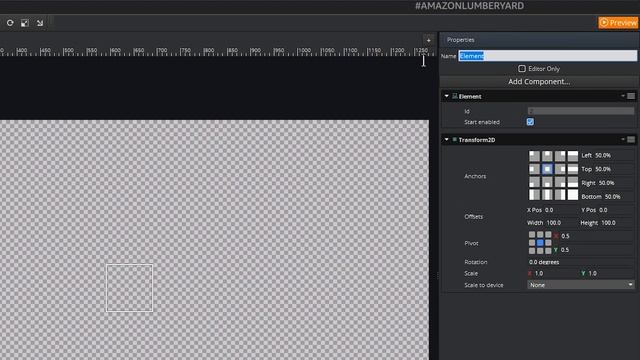
Task: Uncheck the Start enabled checkbox
Action: pos(530,122)
